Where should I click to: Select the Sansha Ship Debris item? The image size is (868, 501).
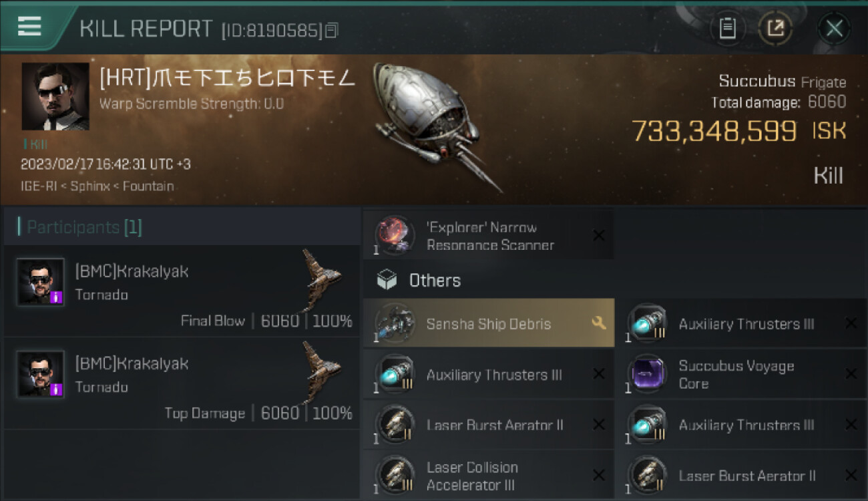click(x=489, y=323)
